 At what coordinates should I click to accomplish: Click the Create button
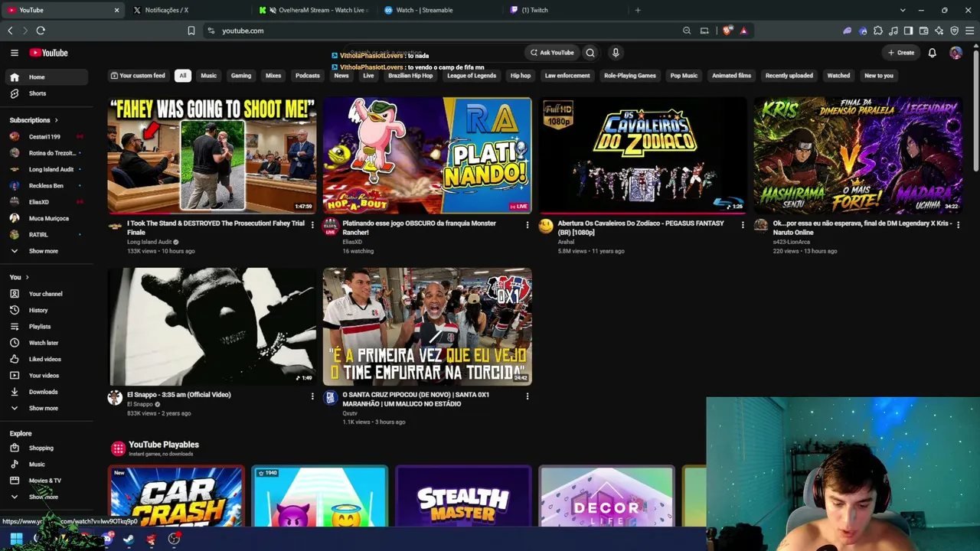point(901,53)
